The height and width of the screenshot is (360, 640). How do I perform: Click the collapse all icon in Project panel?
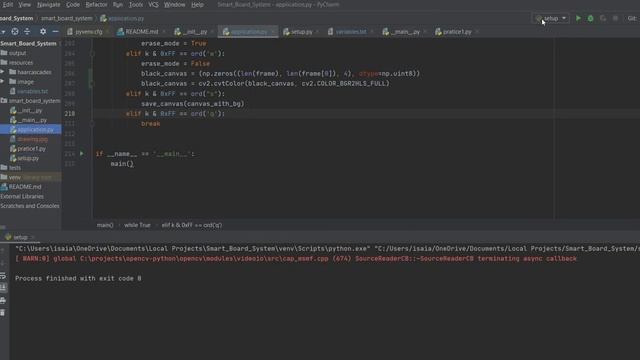click(x=27, y=31)
